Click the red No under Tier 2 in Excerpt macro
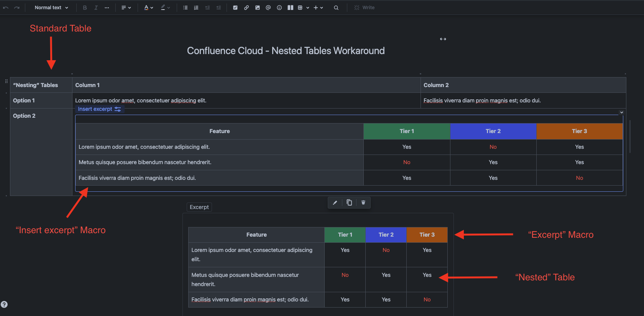 pyautogui.click(x=386, y=250)
